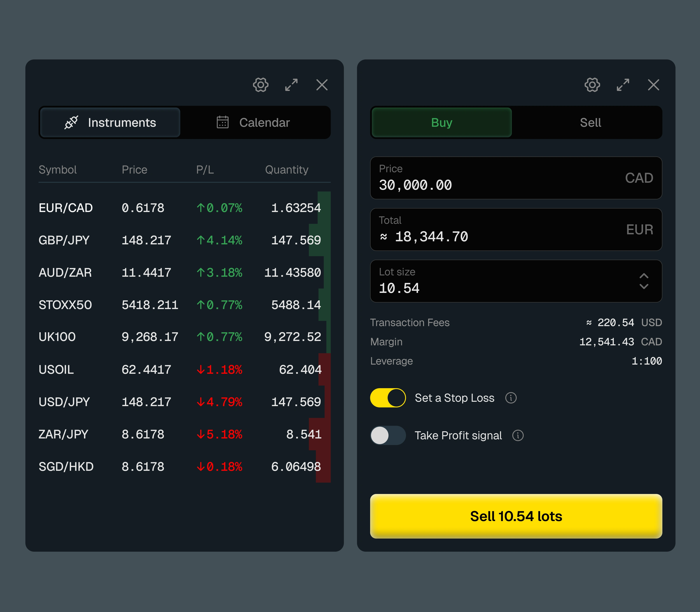Image resolution: width=700 pixels, height=612 pixels.
Task: Click info icon beside Take Profit signal
Action: pos(518,435)
